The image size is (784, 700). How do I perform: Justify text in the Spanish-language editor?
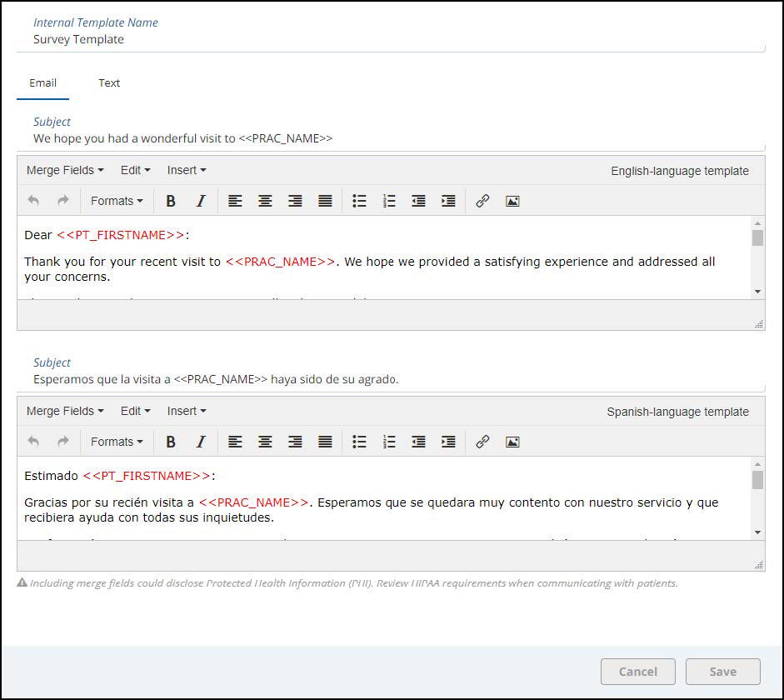pos(325,442)
